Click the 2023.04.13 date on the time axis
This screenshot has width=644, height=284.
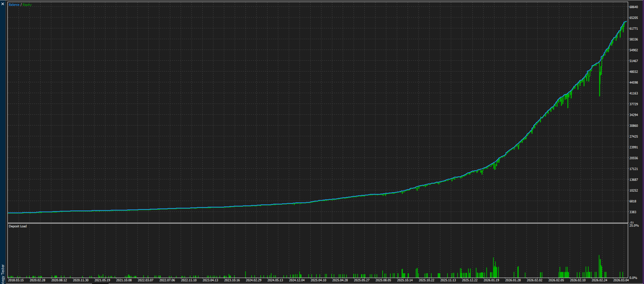[210, 280]
